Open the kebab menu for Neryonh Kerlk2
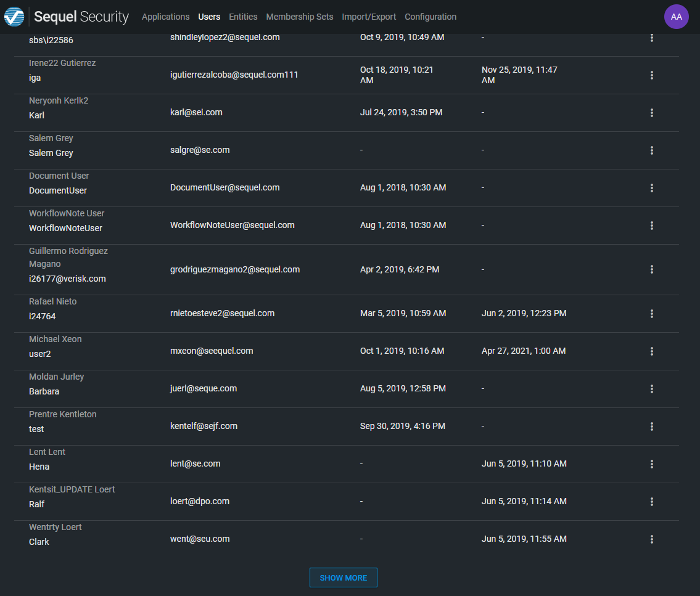Screen dimensions: 700x596 pyautogui.click(x=651, y=112)
